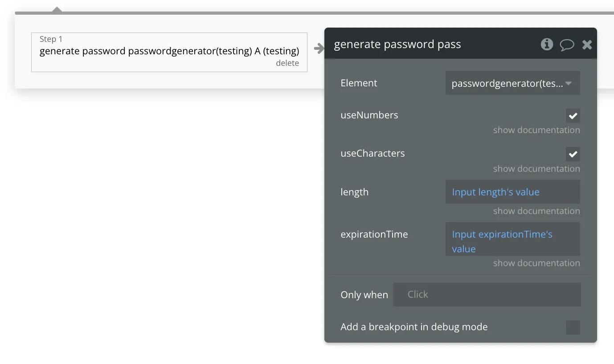This screenshot has height=364, width=614.
Task: Edit the Input length's value expression
Action: pos(512,192)
